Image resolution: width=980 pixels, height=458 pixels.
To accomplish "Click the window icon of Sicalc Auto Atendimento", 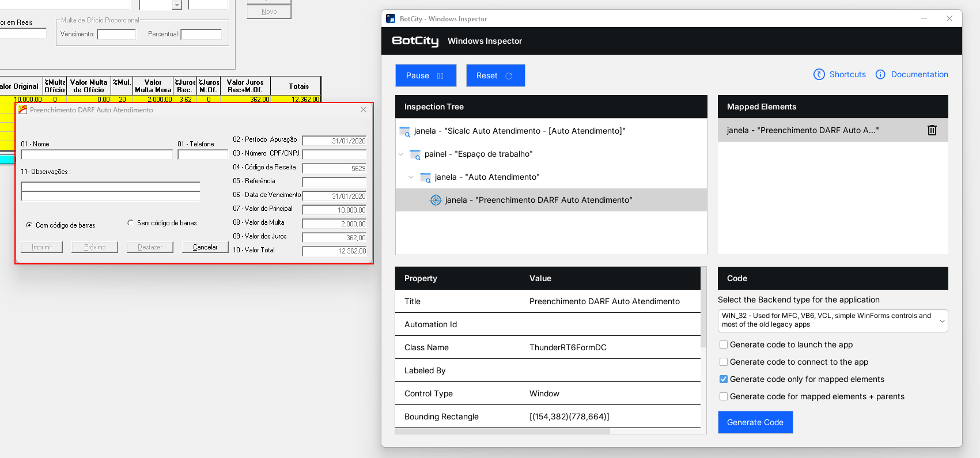I will pos(404,131).
